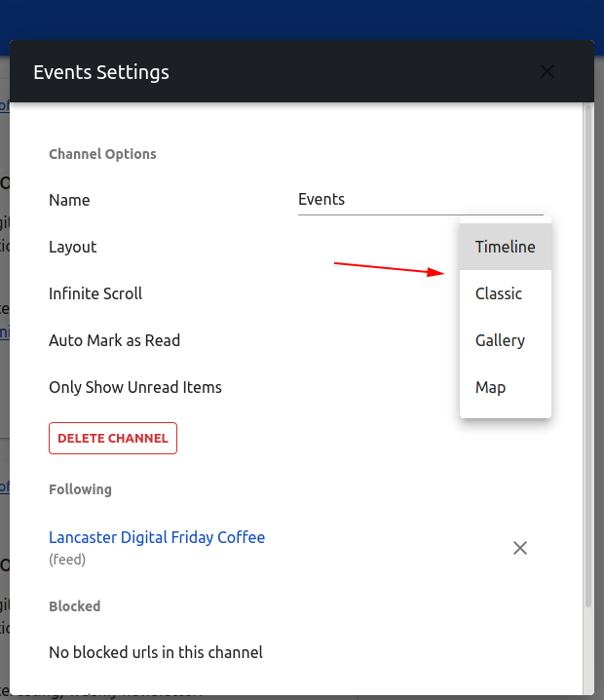Click Only Show Unread Items label
This screenshot has width=604, height=700.
point(135,387)
